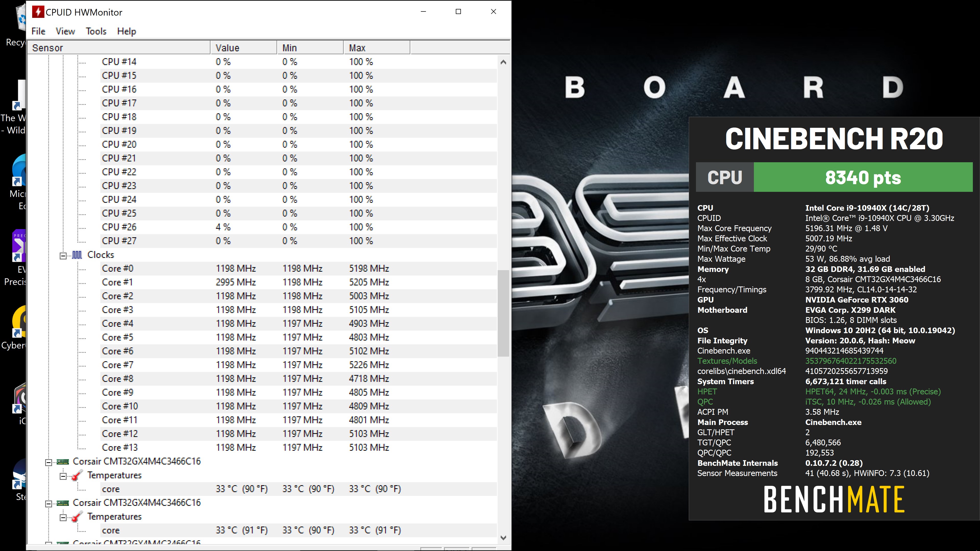This screenshot has height=551, width=980.
Task: Click the 5226 MHz max of Core #7
Action: pyautogui.click(x=369, y=365)
